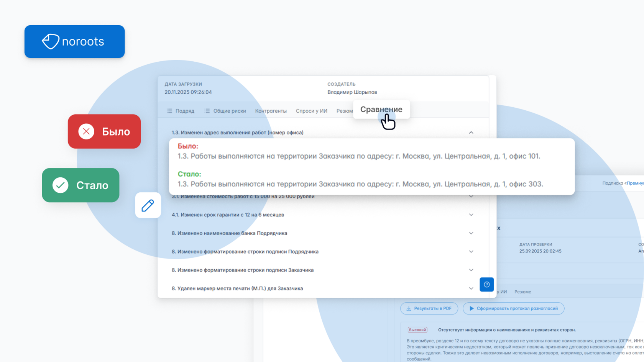The width and height of the screenshot is (644, 362).
Task: Collapse the expanded 1.3 address change item
Action: point(471,132)
